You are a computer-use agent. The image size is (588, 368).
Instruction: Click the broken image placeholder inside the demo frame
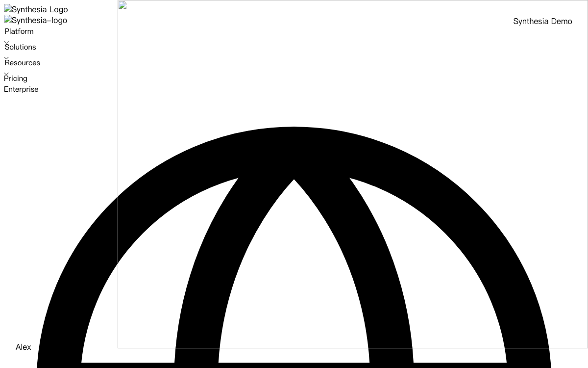(122, 5)
